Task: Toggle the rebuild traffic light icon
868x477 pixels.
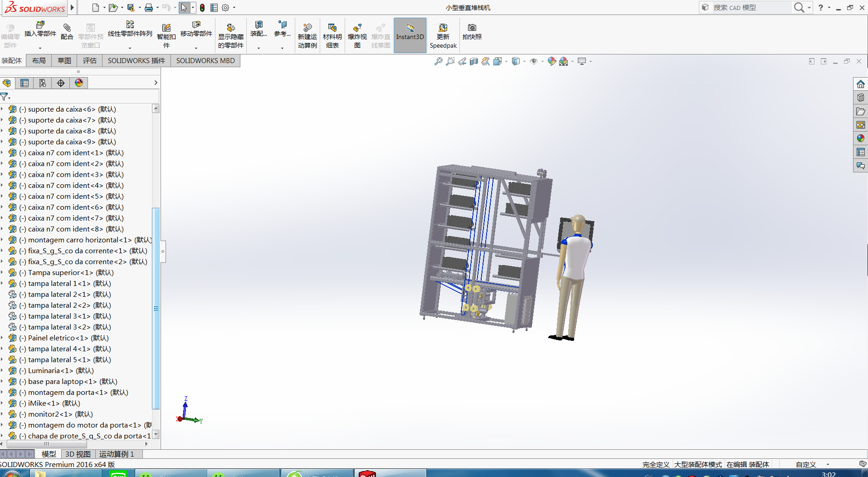Action: [x=202, y=8]
